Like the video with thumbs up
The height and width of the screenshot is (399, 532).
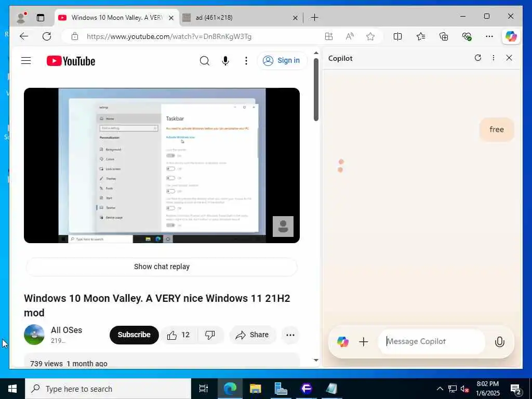(x=179, y=335)
